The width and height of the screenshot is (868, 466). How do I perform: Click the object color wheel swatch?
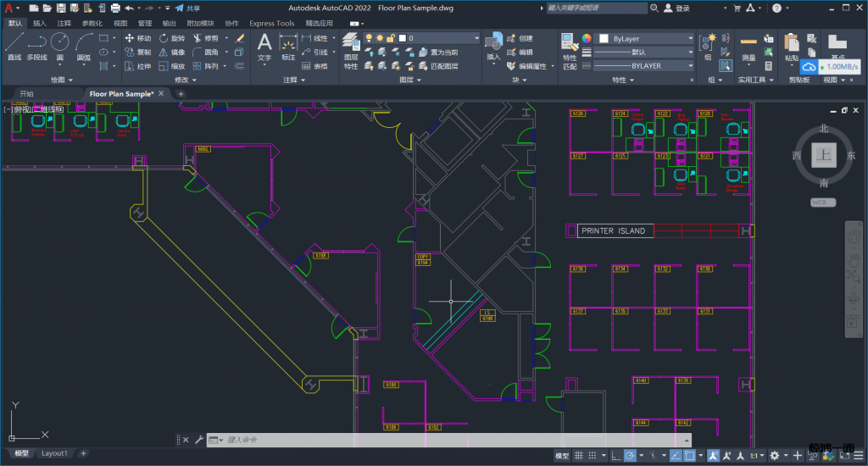[x=587, y=38]
